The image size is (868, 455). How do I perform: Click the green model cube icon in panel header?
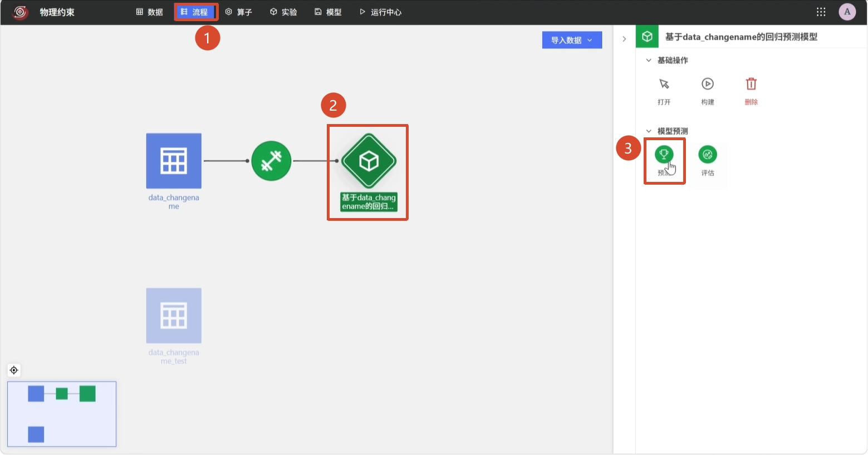[647, 37]
